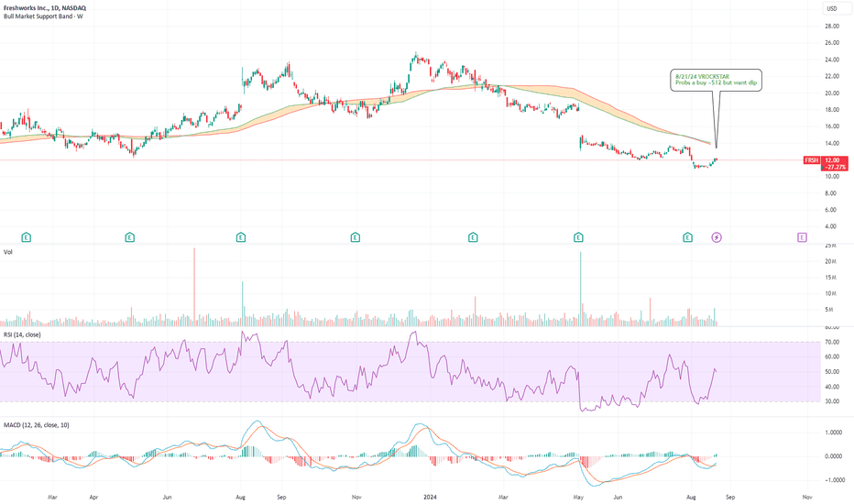Image resolution: width=854 pixels, height=504 pixels.
Task: Click the Freshworks Inc., 1D, NASDAQ title
Action: click(x=45, y=8)
